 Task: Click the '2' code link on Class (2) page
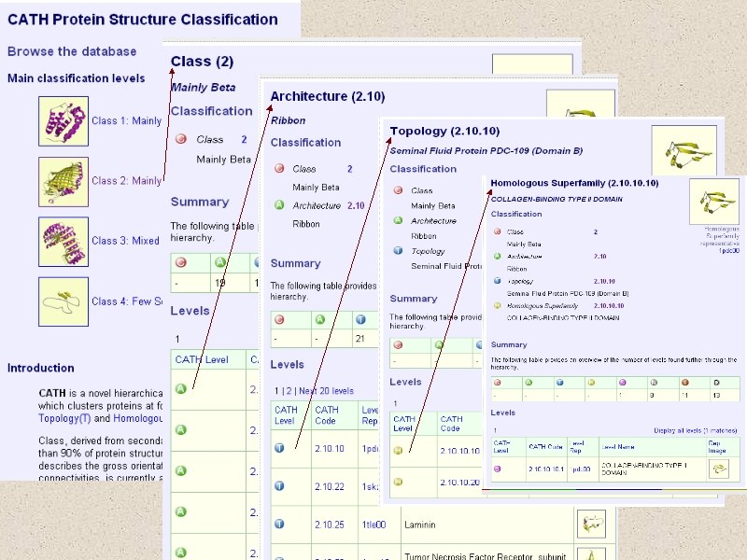pos(244,139)
